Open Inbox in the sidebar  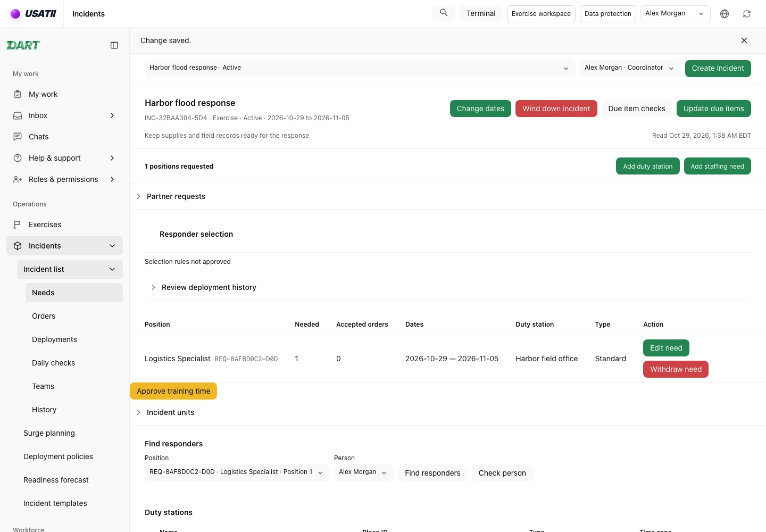[x=64, y=115]
